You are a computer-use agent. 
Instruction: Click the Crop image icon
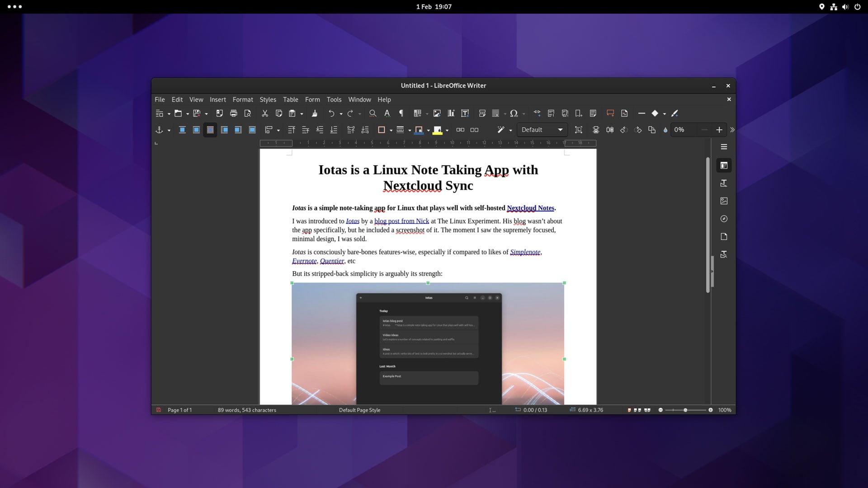tap(579, 130)
